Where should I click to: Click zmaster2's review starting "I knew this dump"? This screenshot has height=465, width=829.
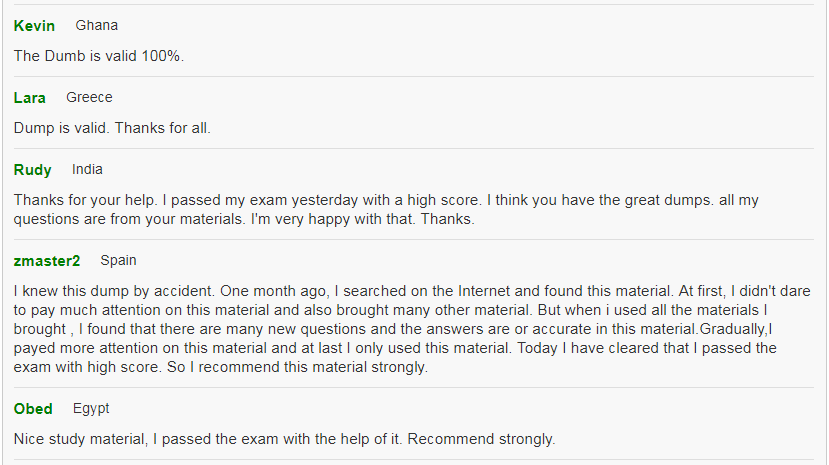click(412, 329)
